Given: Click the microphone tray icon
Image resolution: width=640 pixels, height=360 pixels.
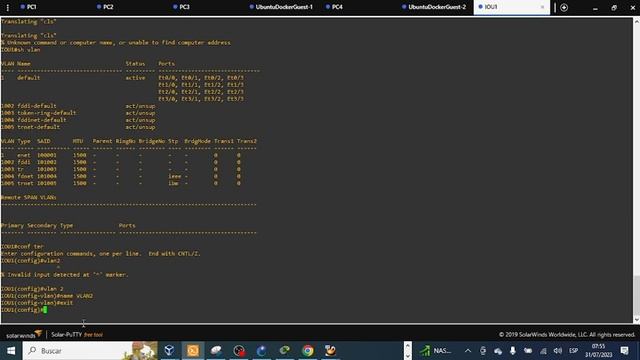Looking at the screenshot, I should pyautogui.click(x=513, y=351).
